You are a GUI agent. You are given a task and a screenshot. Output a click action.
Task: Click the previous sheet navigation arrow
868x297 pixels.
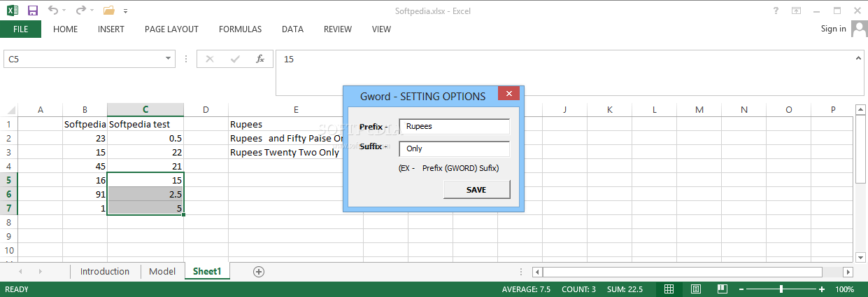point(20,271)
